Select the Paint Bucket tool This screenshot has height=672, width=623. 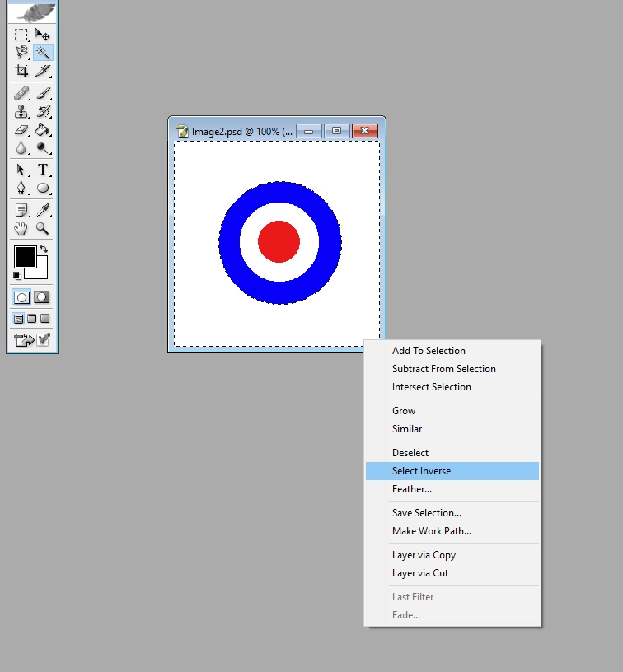(x=43, y=129)
